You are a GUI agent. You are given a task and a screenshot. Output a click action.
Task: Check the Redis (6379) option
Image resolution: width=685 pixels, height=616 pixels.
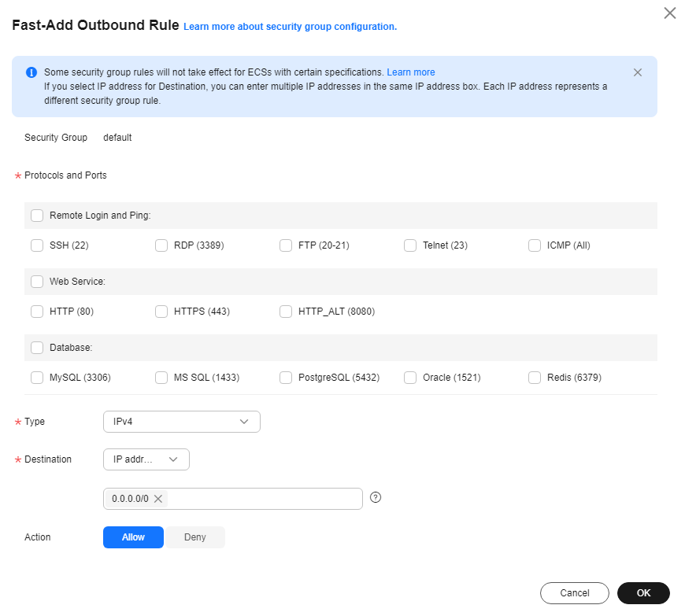tap(535, 377)
